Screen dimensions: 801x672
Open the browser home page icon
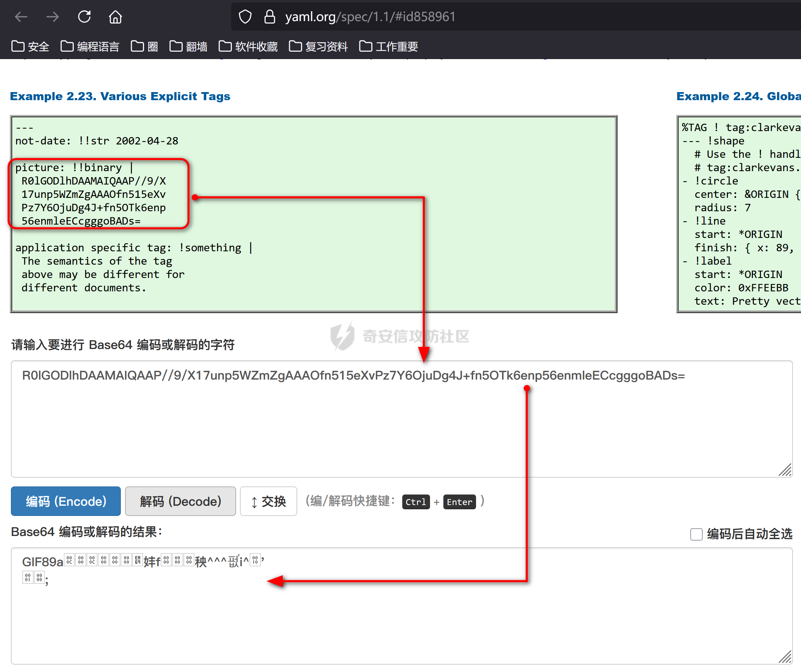(115, 17)
